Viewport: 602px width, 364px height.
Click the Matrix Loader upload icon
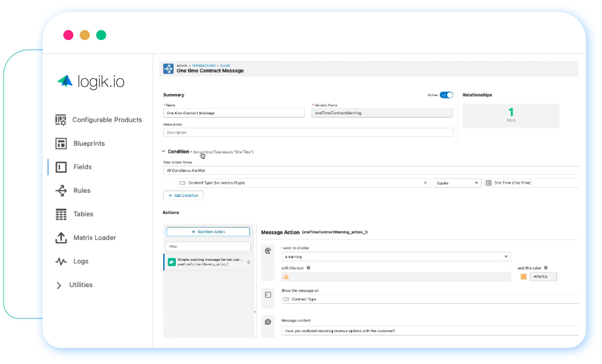61,237
